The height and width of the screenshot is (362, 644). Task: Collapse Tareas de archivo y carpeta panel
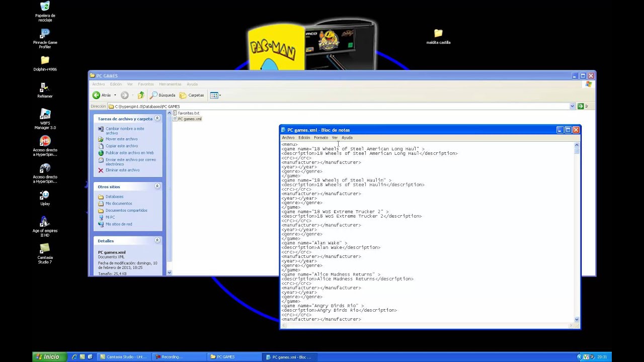tap(157, 119)
